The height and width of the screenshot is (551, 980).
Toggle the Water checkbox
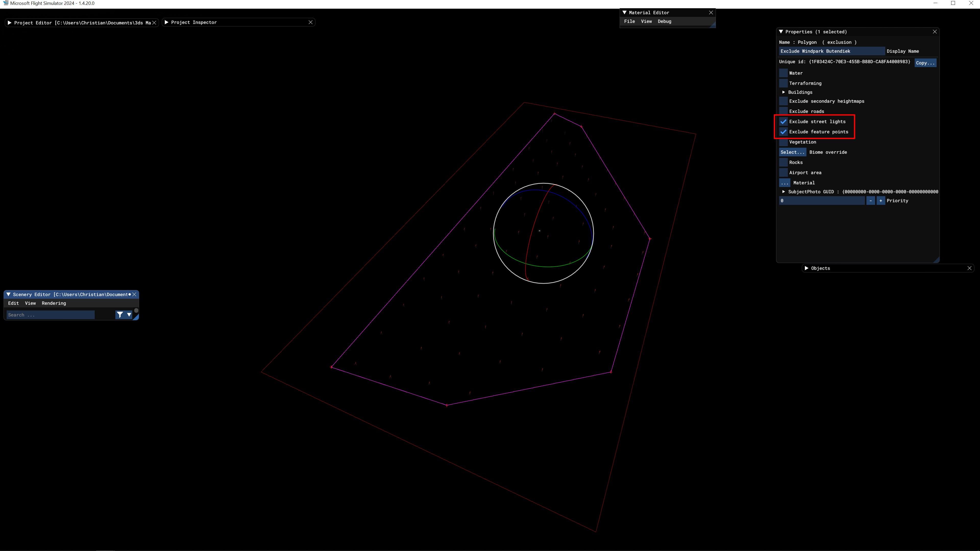pos(783,73)
